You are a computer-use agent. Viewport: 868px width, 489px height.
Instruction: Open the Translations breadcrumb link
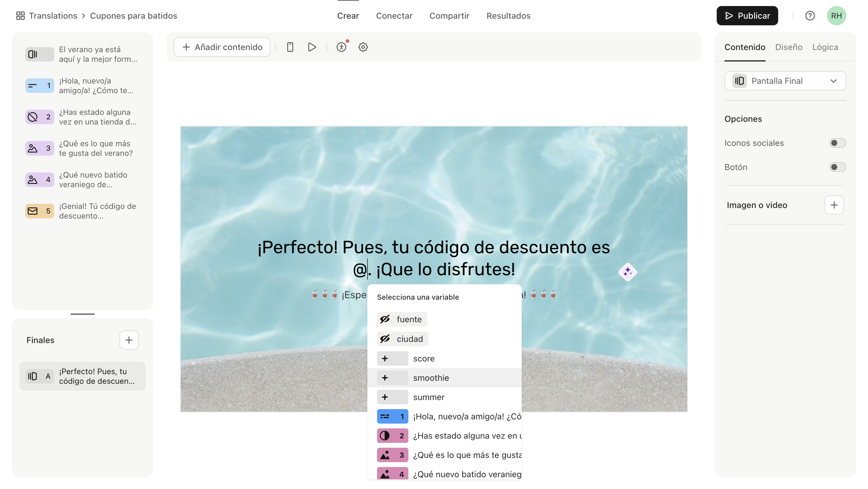pyautogui.click(x=53, y=16)
